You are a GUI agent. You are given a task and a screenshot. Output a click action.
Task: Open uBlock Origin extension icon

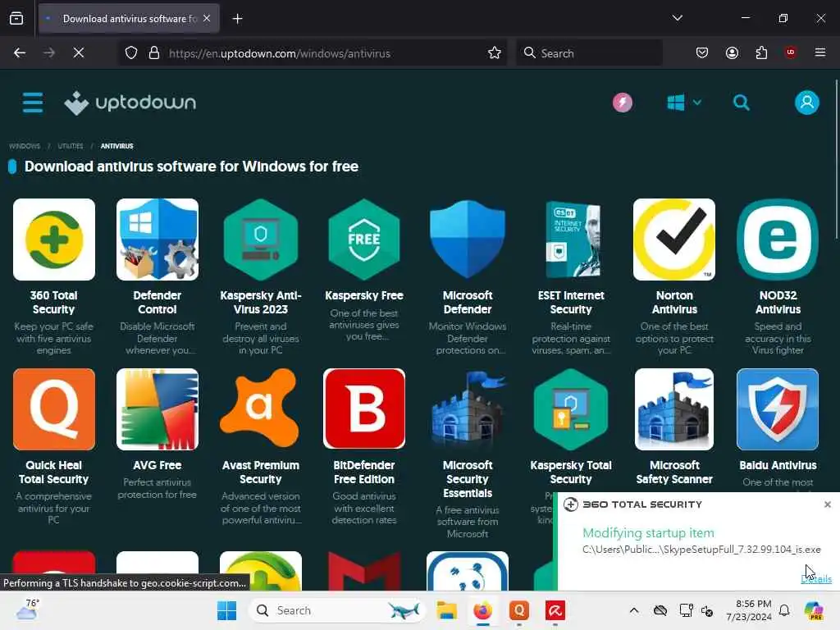791,52
